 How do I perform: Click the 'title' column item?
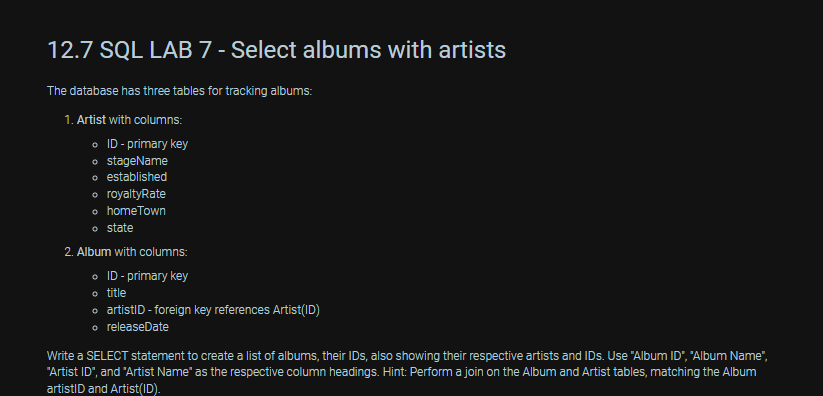(117, 293)
